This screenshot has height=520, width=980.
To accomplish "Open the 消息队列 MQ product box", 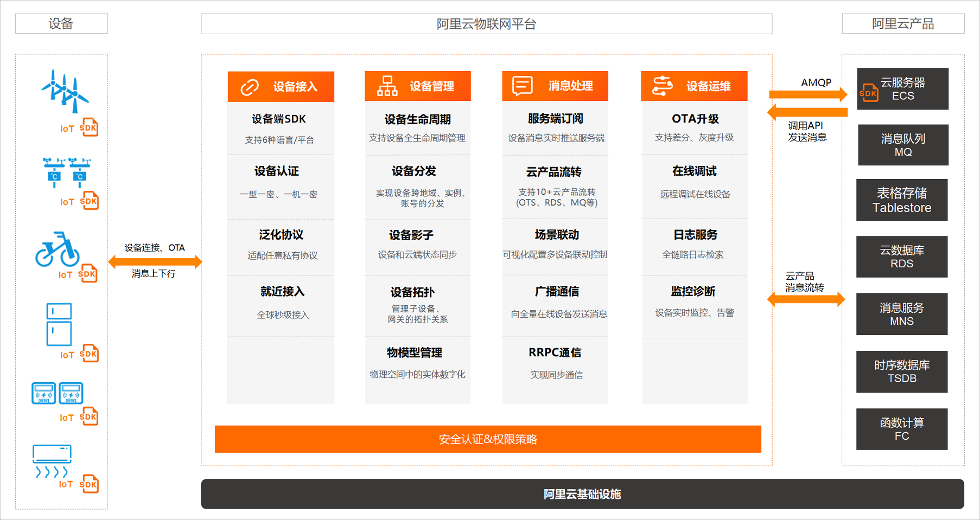I will pyautogui.click(x=903, y=145).
